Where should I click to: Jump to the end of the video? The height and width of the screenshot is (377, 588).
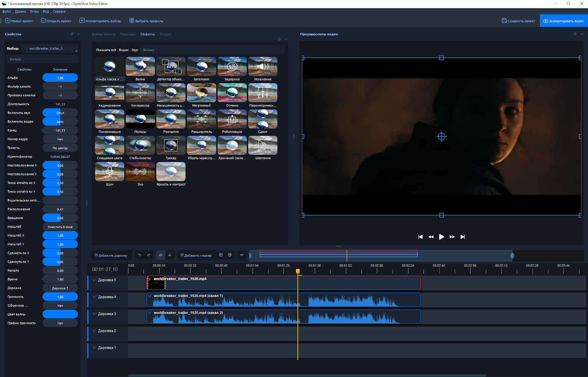coord(463,237)
